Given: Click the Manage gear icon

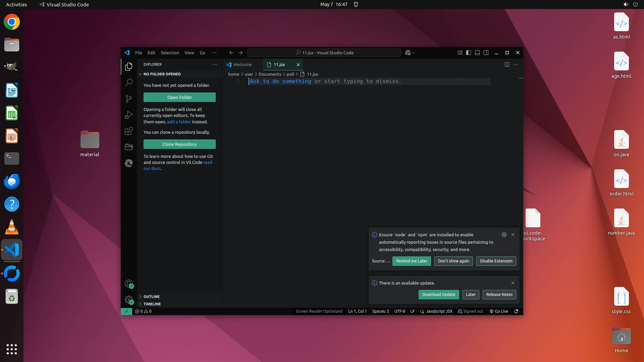Looking at the screenshot, I should tap(129, 300).
